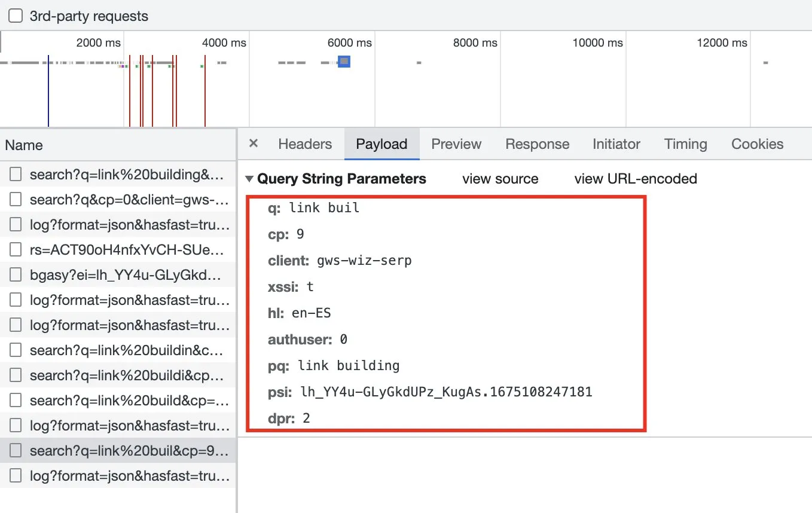
Task: Open the Response tab
Action: click(538, 144)
